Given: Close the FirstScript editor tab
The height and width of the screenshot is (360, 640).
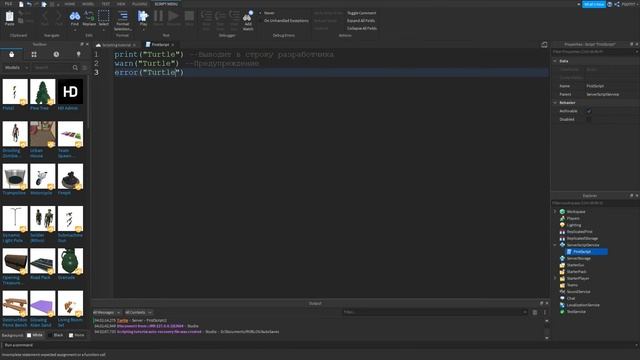Looking at the screenshot, I should pos(173,45).
